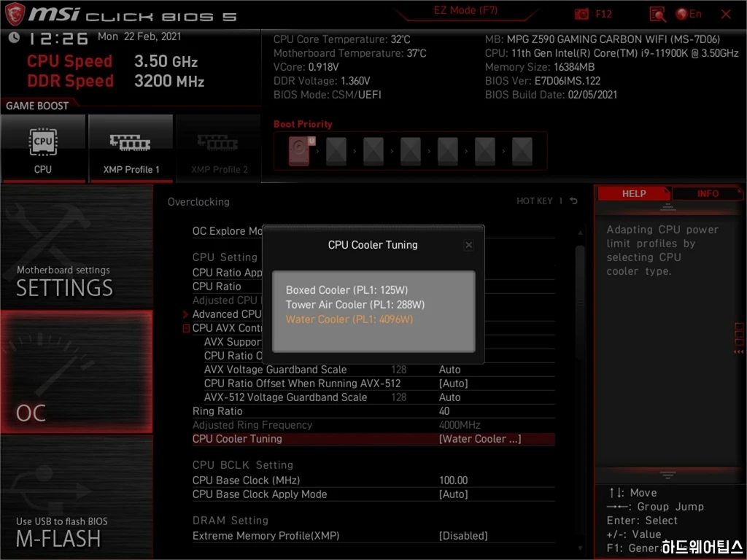Click the back arrow beside HOT KEY
Viewport: 747px width, 560px height.
[573, 201]
